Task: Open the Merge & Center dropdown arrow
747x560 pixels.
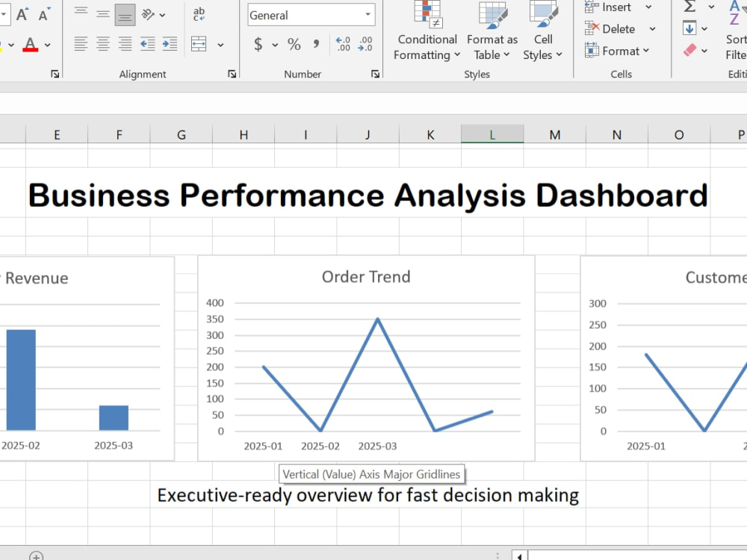Action: (220, 45)
